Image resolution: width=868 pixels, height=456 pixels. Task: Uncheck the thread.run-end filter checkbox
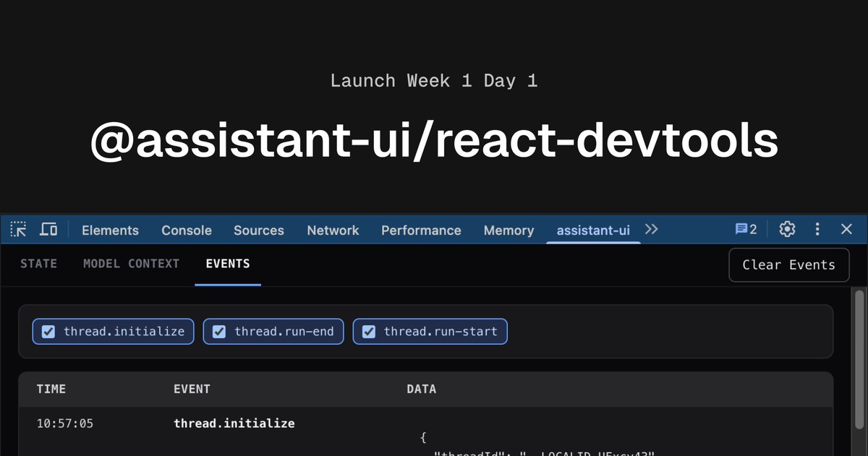tap(219, 332)
